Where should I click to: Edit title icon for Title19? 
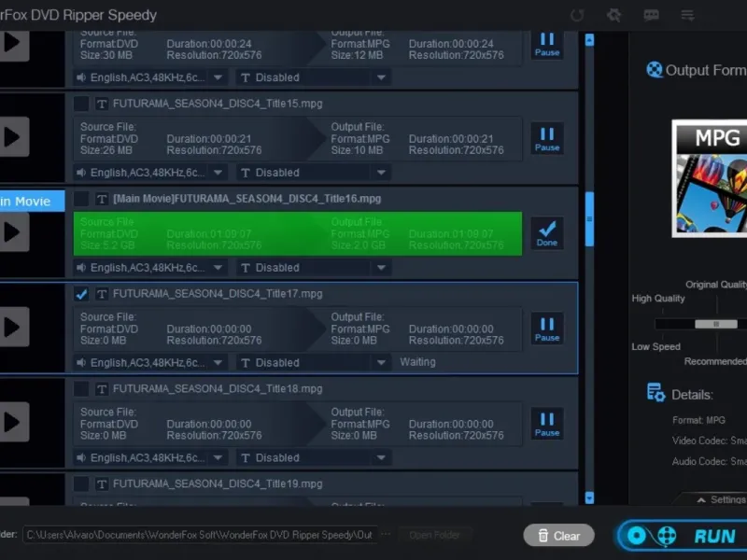(102, 483)
